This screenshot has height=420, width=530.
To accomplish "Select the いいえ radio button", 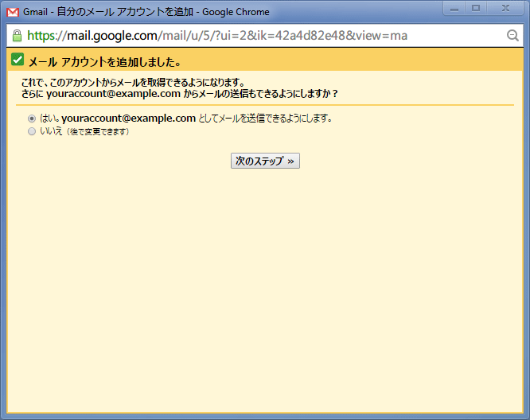I will click(x=32, y=132).
